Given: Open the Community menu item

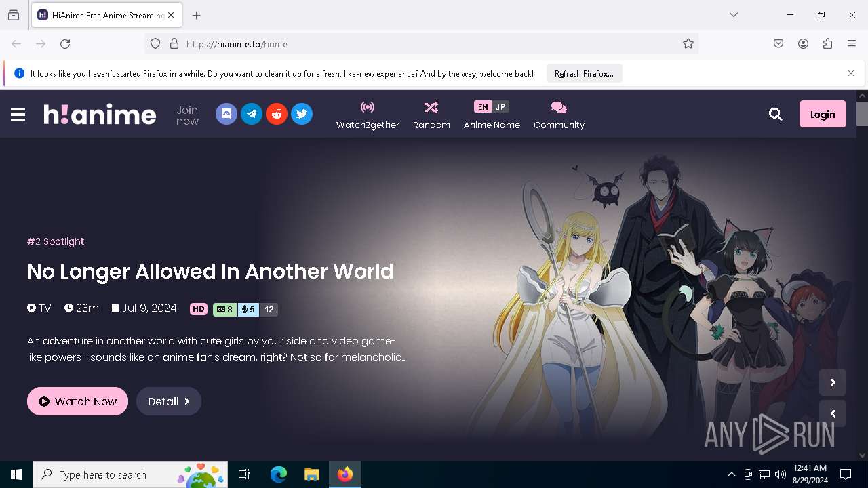Looking at the screenshot, I should coord(559,115).
